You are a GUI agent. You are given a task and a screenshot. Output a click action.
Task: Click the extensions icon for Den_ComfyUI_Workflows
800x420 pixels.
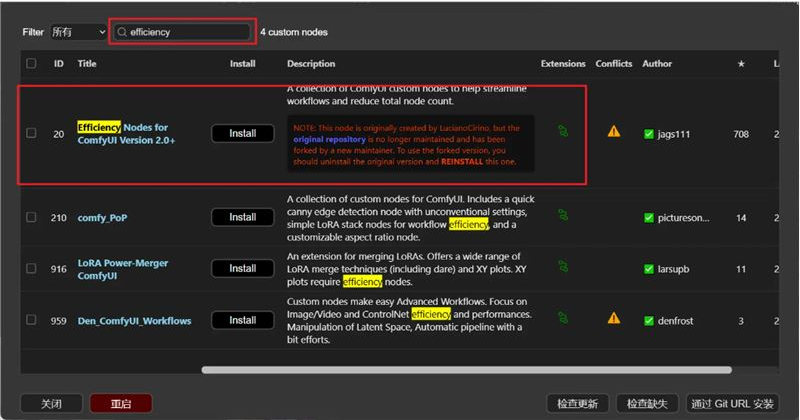pos(563,318)
